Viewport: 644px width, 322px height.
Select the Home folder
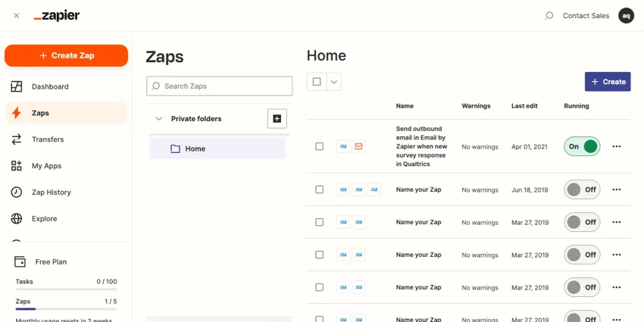click(195, 148)
